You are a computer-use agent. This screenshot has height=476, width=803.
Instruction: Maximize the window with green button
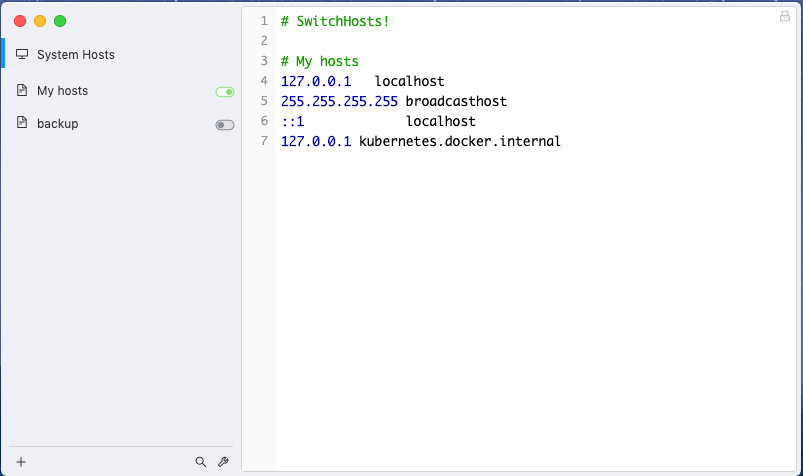[60, 21]
